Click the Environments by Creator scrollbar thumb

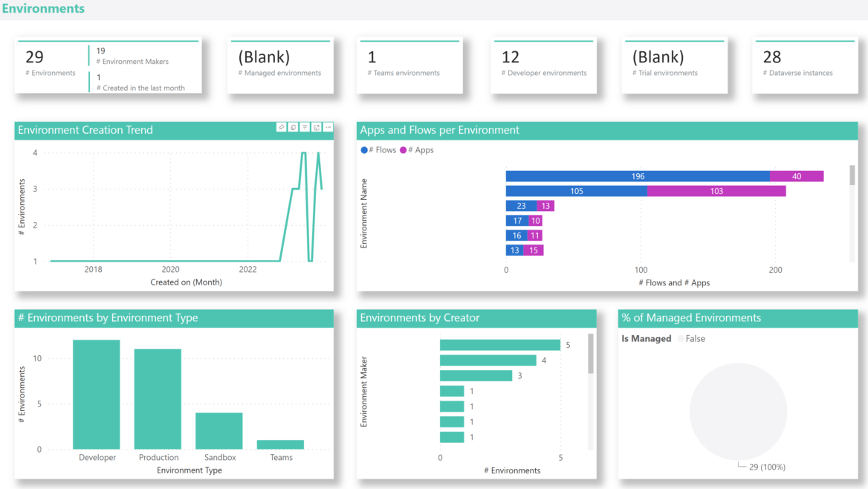click(x=591, y=354)
